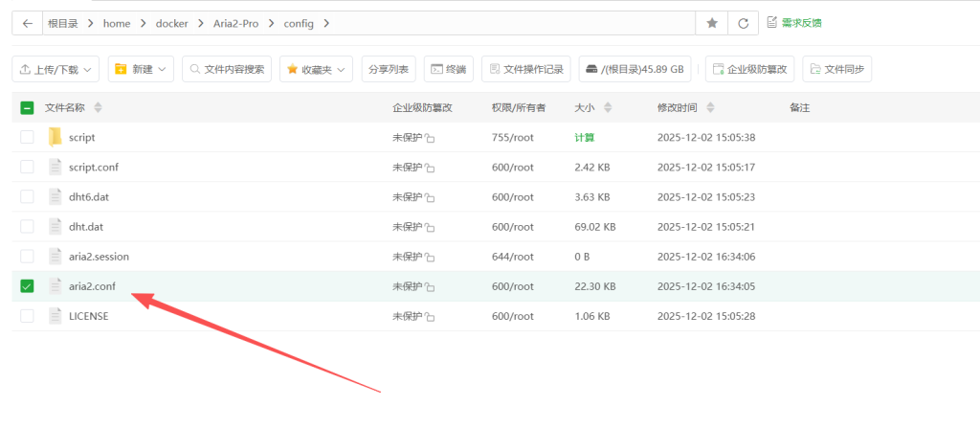Click the 备注 column header
The width and height of the screenshot is (980, 429).
click(x=800, y=107)
